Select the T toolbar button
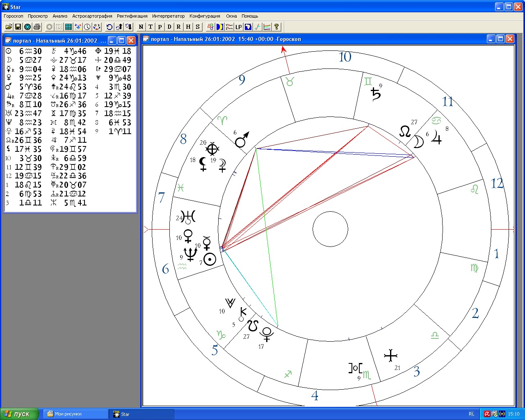525x420 pixels. coord(151,27)
